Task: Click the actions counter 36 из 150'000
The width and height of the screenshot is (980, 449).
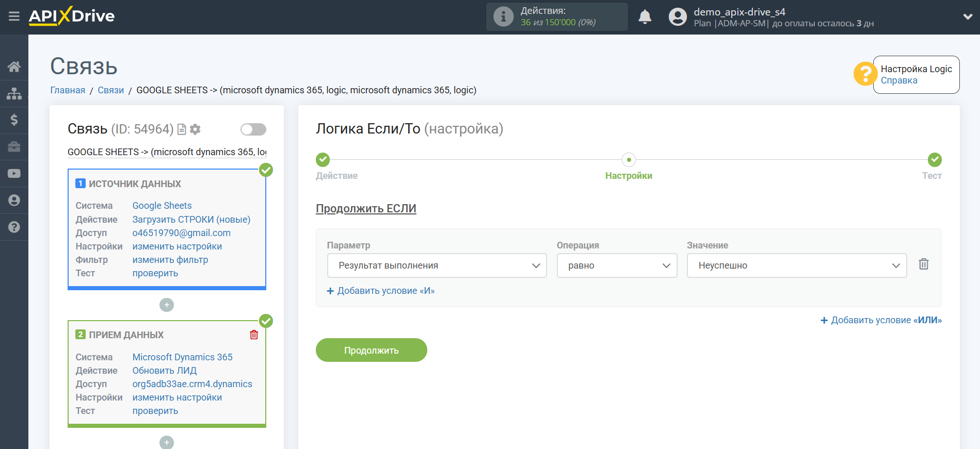Action: 558,23
